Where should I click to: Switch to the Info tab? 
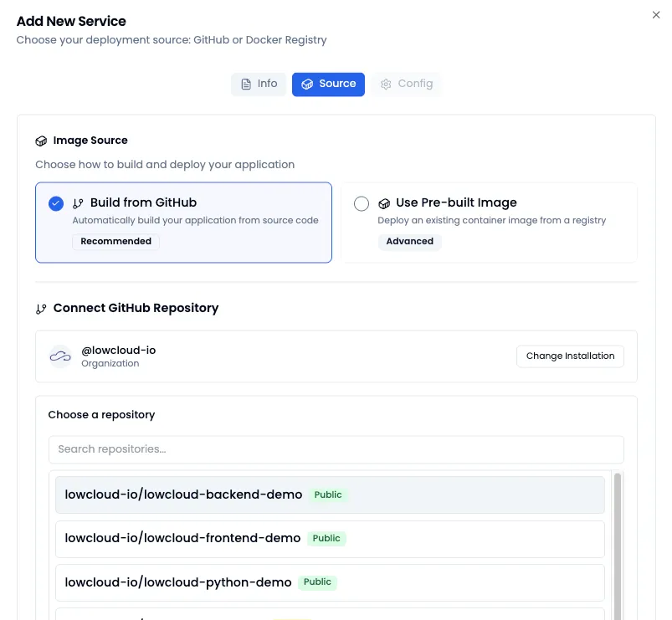259,85
